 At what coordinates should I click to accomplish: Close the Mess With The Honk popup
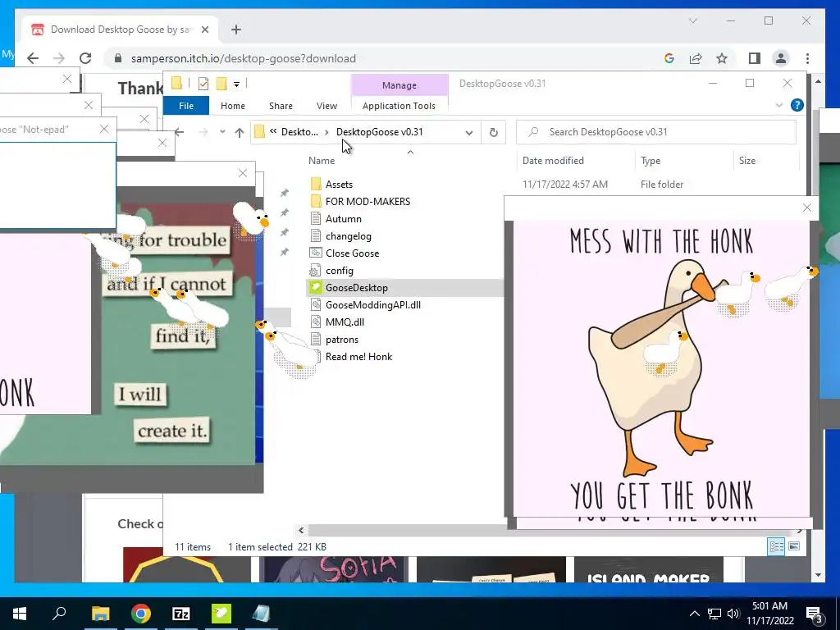click(x=807, y=208)
